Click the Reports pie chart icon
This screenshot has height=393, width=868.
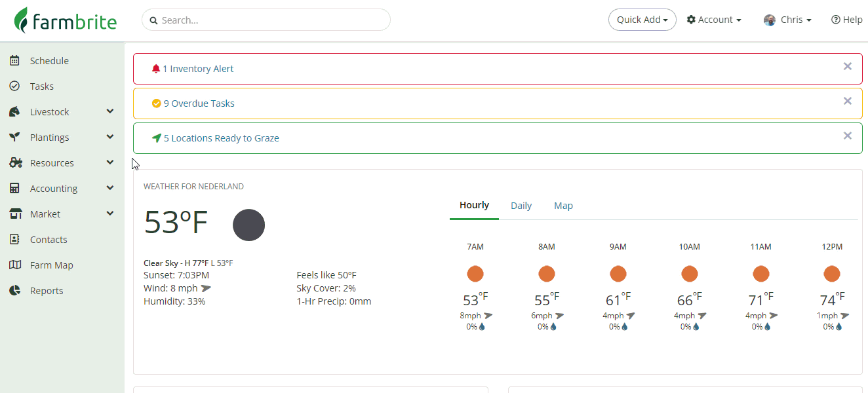(x=14, y=291)
